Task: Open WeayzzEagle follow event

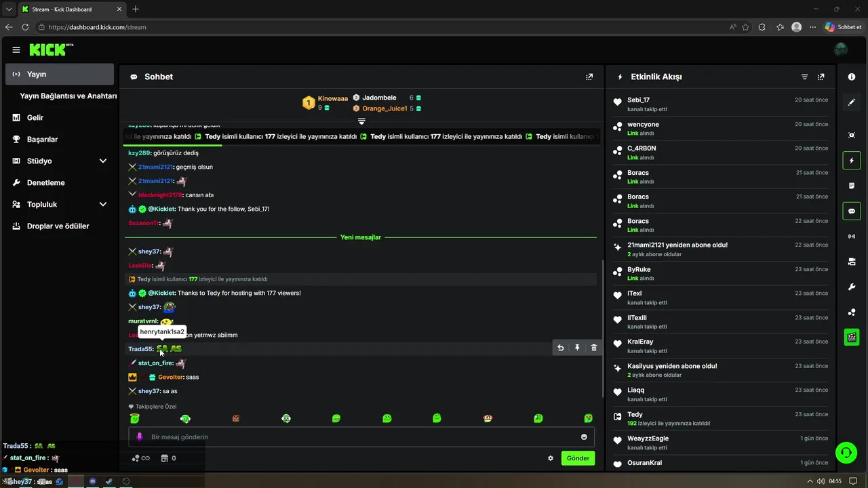Action: coord(721,443)
